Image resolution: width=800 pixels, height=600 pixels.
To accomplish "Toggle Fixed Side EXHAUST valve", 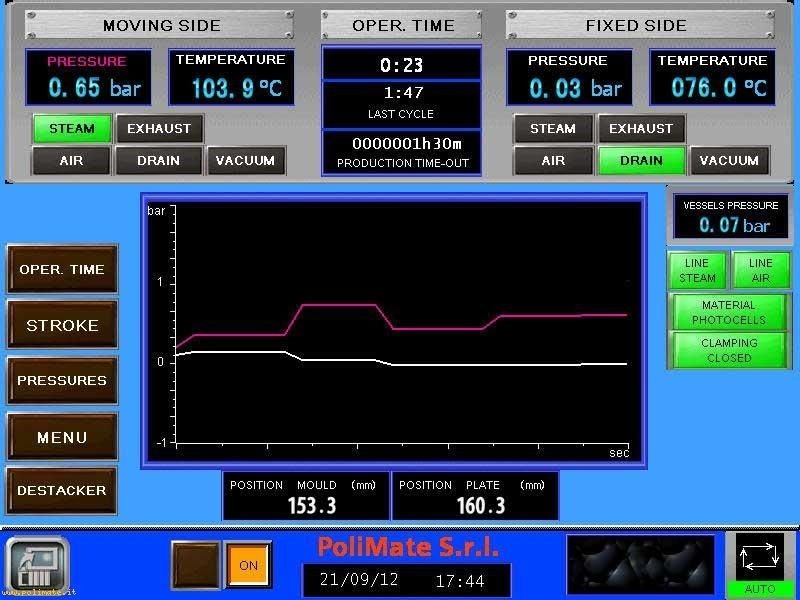I will click(641, 129).
